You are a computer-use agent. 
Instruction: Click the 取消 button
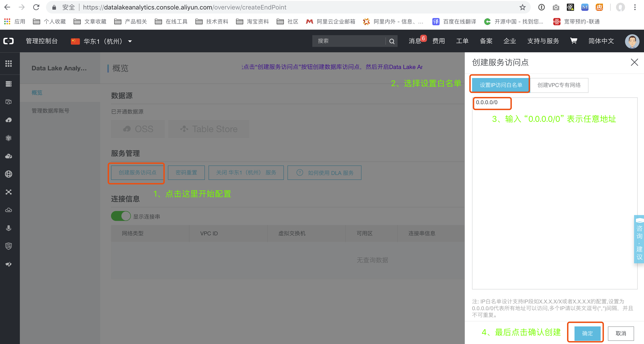pyautogui.click(x=621, y=333)
